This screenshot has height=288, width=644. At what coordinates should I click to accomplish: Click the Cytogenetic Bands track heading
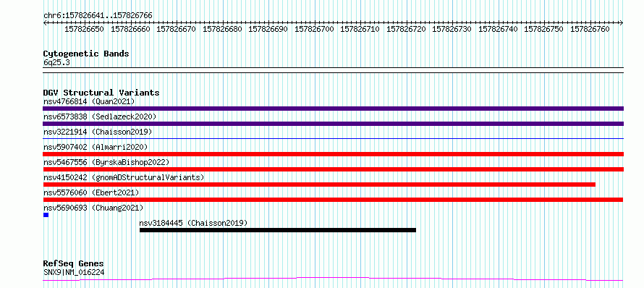tap(86, 54)
